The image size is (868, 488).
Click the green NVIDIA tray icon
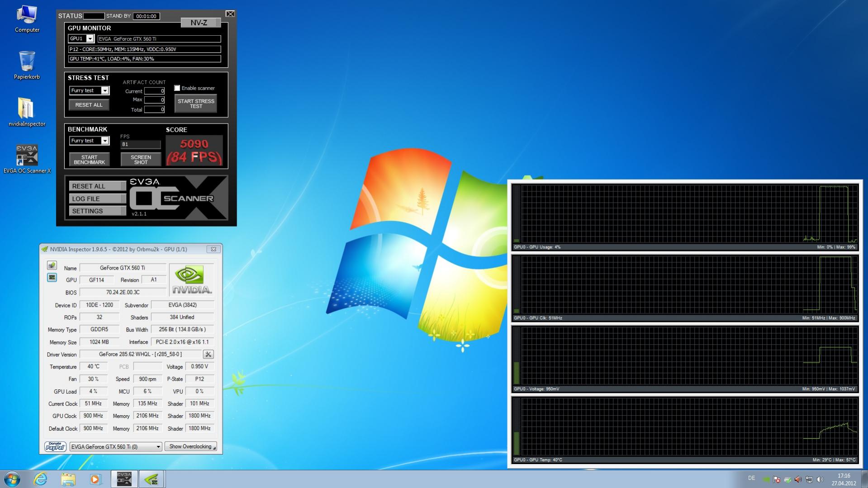pyautogui.click(x=766, y=479)
